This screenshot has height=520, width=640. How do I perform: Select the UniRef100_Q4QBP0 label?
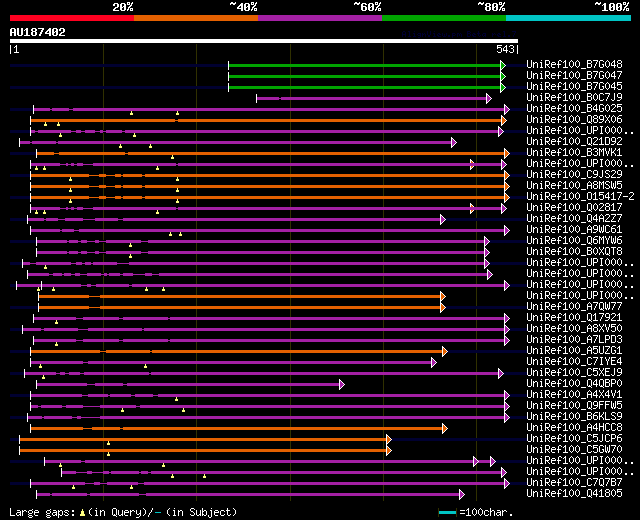[574, 383]
